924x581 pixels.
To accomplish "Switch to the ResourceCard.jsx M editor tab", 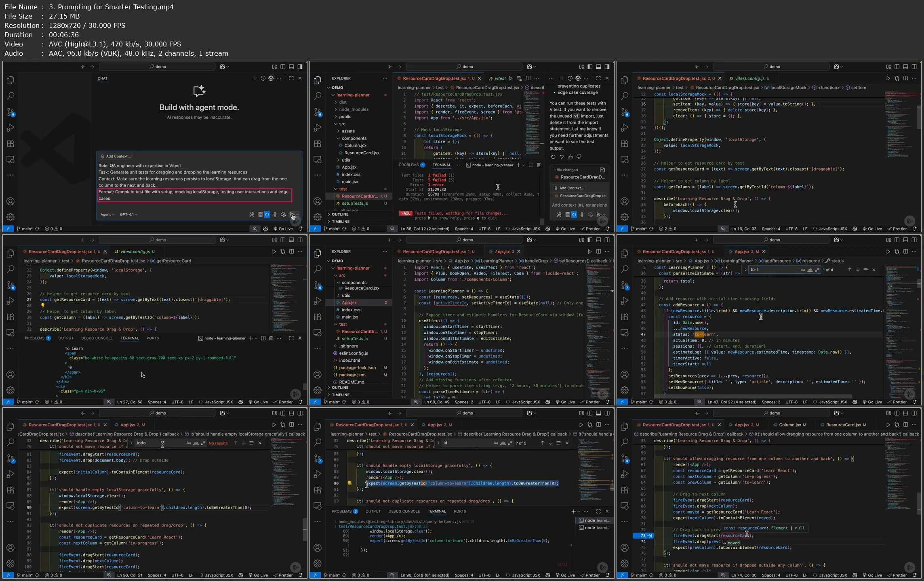I will (843, 425).
